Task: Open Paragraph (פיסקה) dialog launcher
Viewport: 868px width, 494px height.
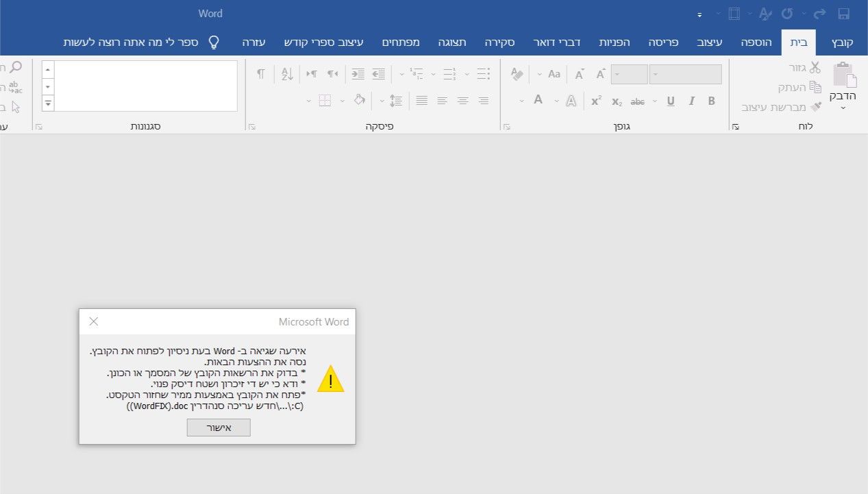Action: pos(252,127)
